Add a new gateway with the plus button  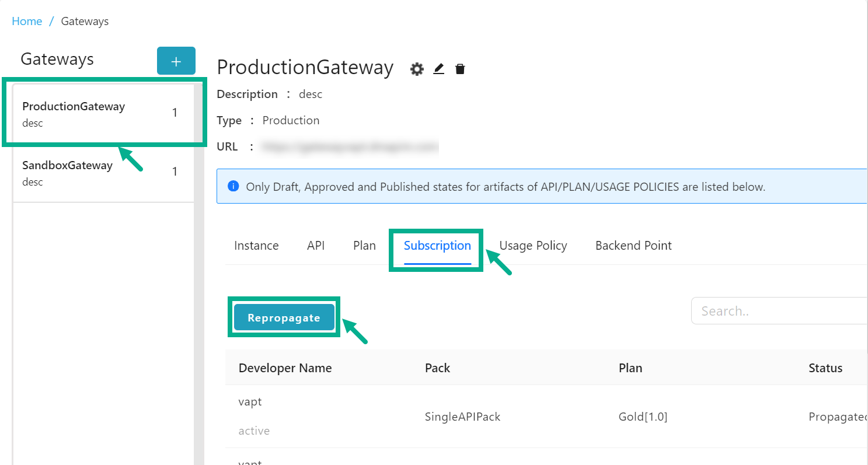pos(176,60)
